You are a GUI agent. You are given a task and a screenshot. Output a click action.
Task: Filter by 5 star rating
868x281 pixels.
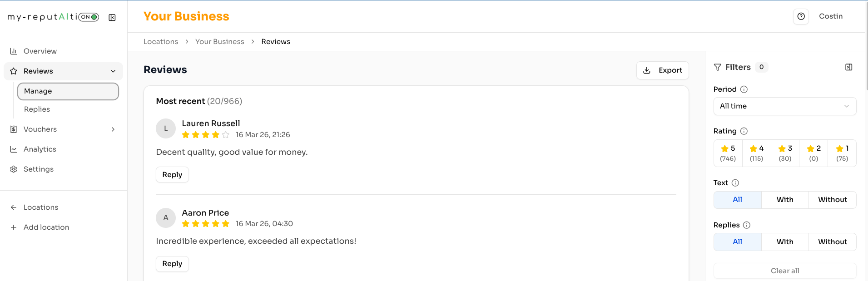[728, 153]
